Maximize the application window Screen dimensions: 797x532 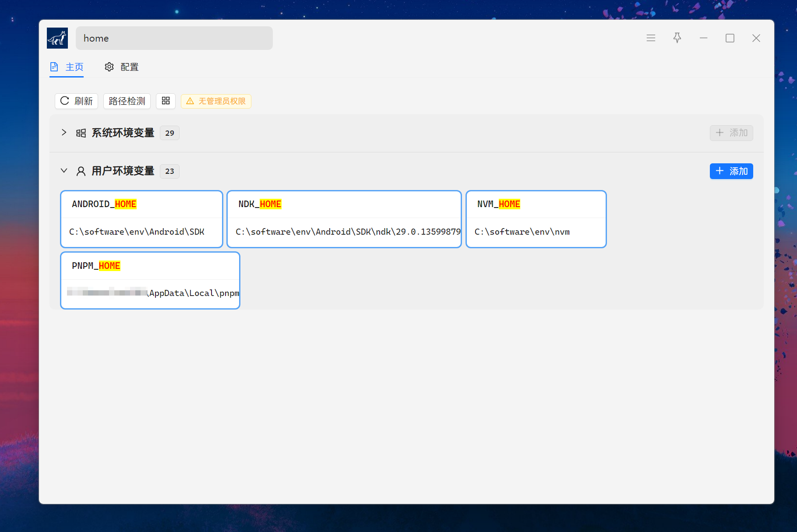pos(730,38)
